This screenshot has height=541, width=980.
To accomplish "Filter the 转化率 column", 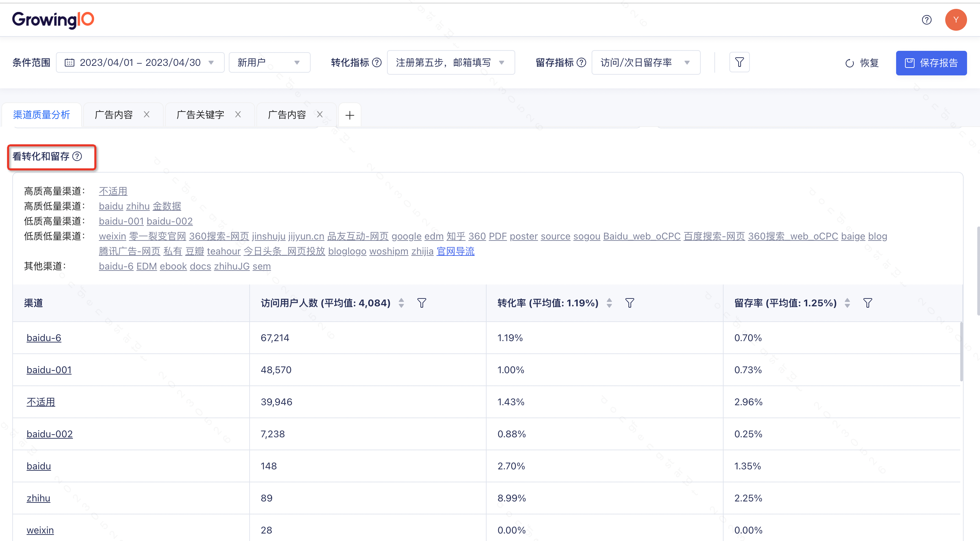I will [x=629, y=303].
